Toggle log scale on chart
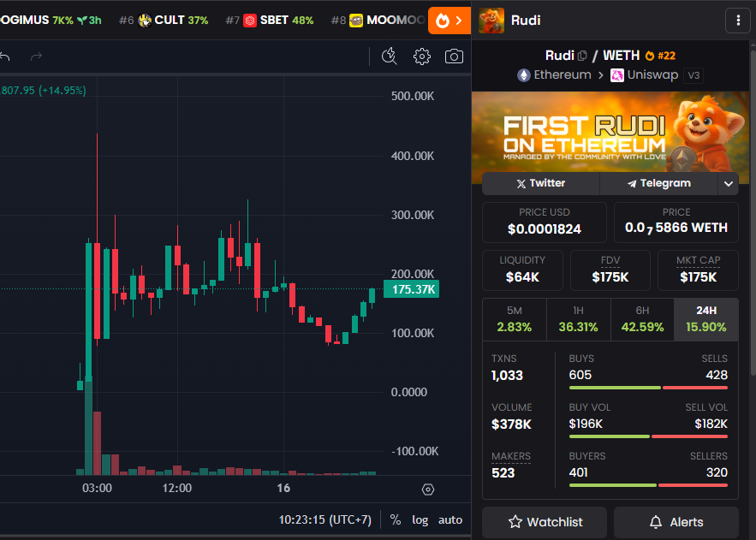756x540 pixels. pyautogui.click(x=420, y=519)
